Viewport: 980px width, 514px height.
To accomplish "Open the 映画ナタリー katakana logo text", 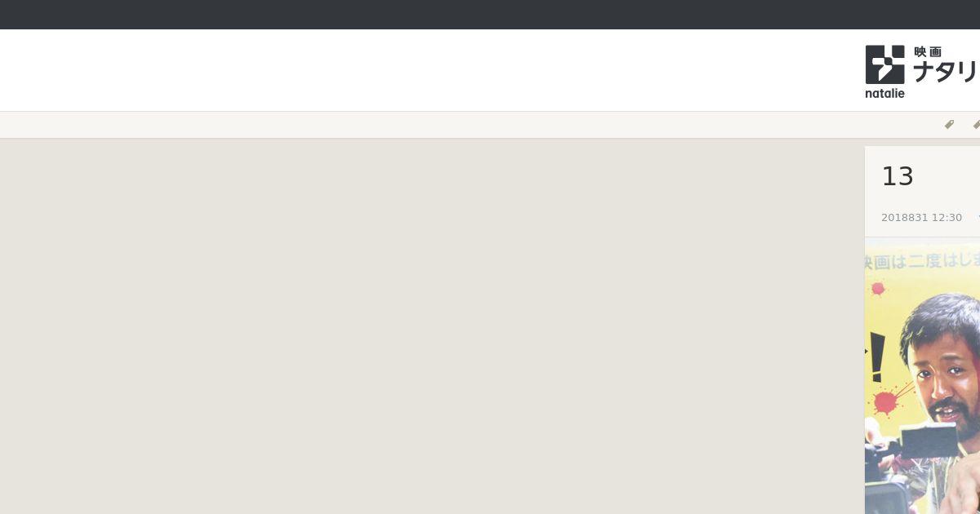I will tap(946, 72).
